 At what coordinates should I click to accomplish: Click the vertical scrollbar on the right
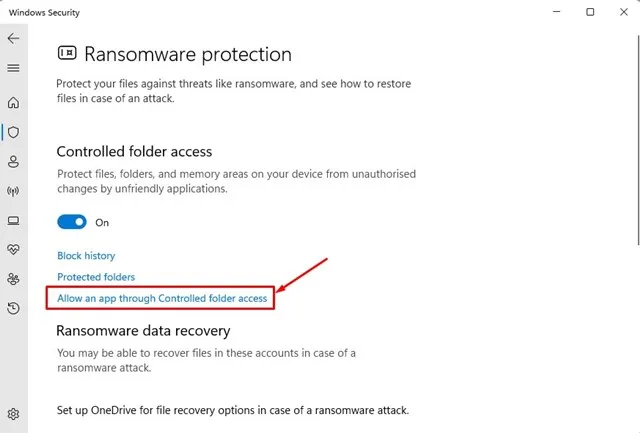638,140
